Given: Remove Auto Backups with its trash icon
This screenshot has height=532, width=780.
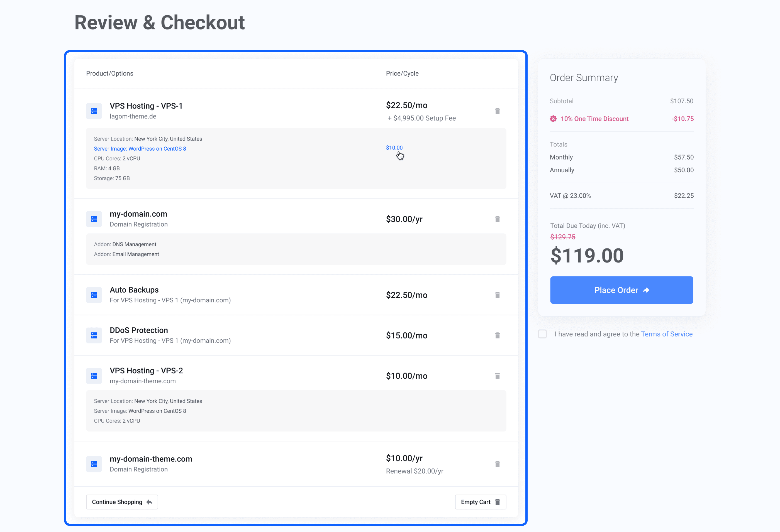Looking at the screenshot, I should point(498,295).
